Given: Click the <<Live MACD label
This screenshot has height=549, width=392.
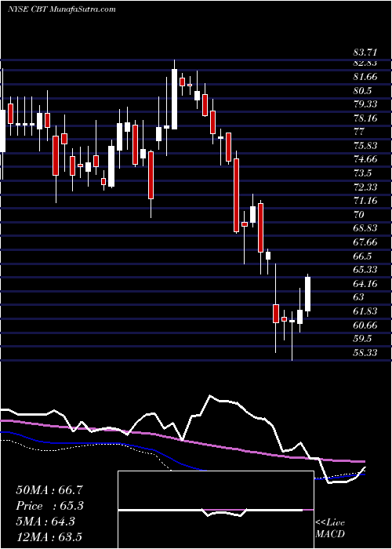Looking at the screenshot, I should (x=330, y=529).
